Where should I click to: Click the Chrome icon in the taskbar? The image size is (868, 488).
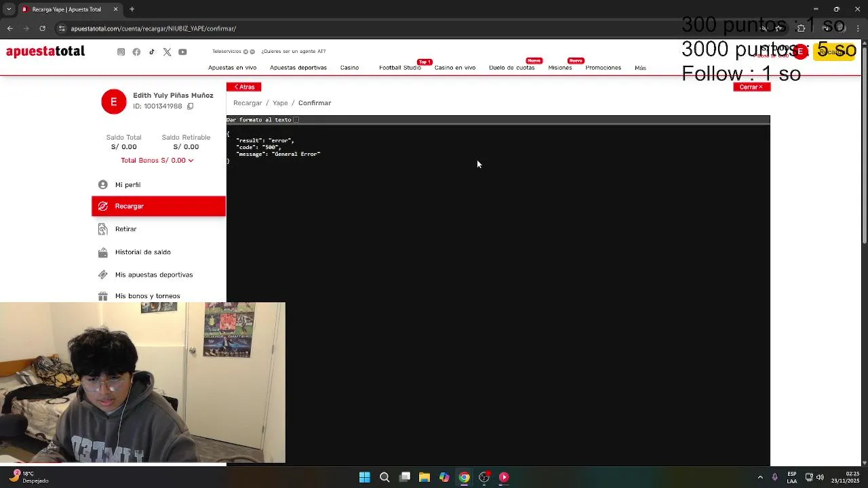tap(465, 477)
